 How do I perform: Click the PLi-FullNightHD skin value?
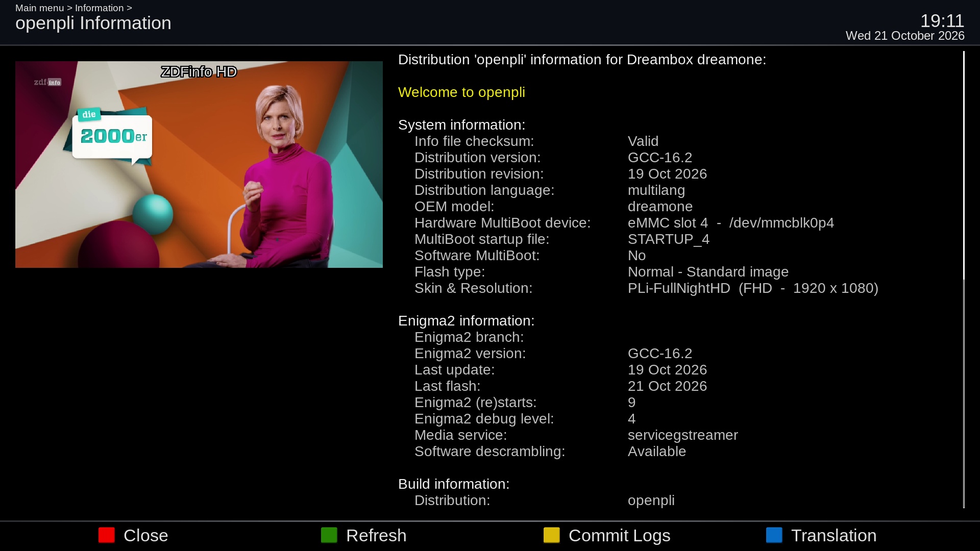tap(753, 288)
